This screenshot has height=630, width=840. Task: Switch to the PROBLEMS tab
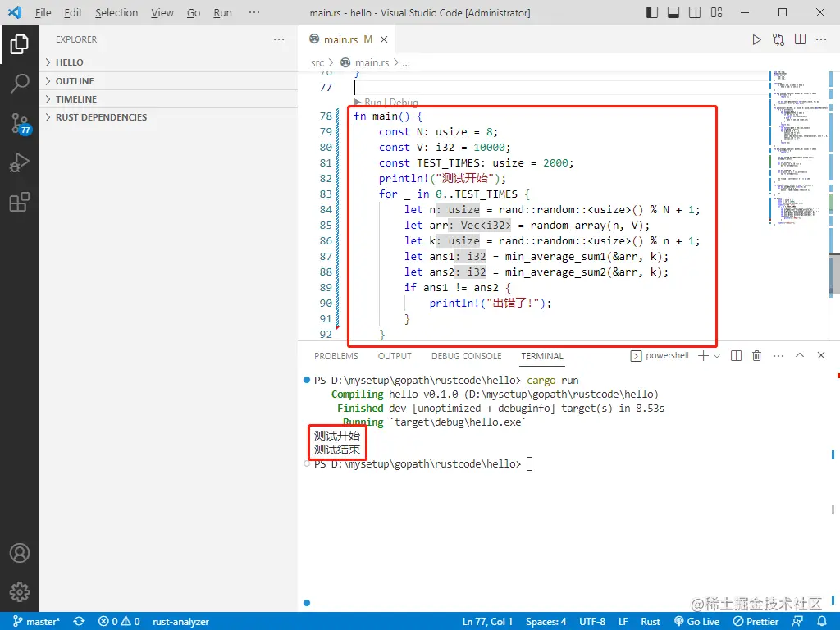(336, 356)
